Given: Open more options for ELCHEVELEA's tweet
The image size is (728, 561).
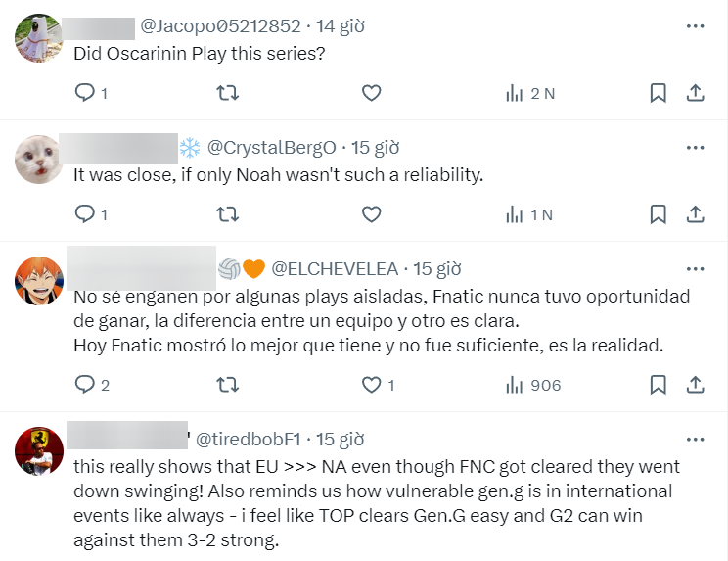Looking at the screenshot, I should point(695,268).
